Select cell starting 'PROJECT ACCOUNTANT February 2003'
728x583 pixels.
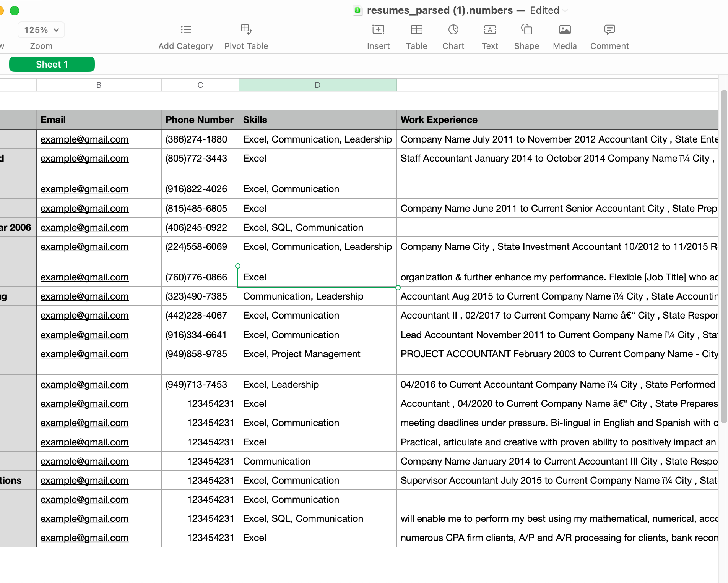click(557, 359)
